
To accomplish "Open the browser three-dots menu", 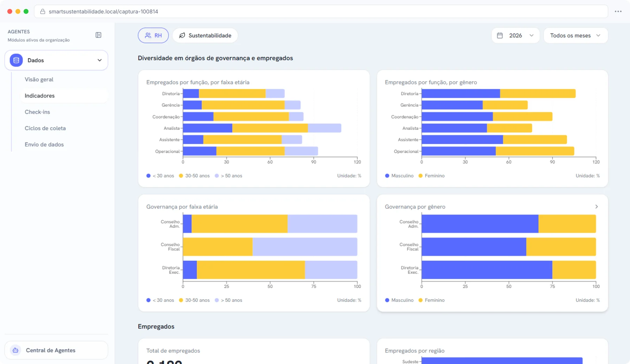I will pos(618,12).
